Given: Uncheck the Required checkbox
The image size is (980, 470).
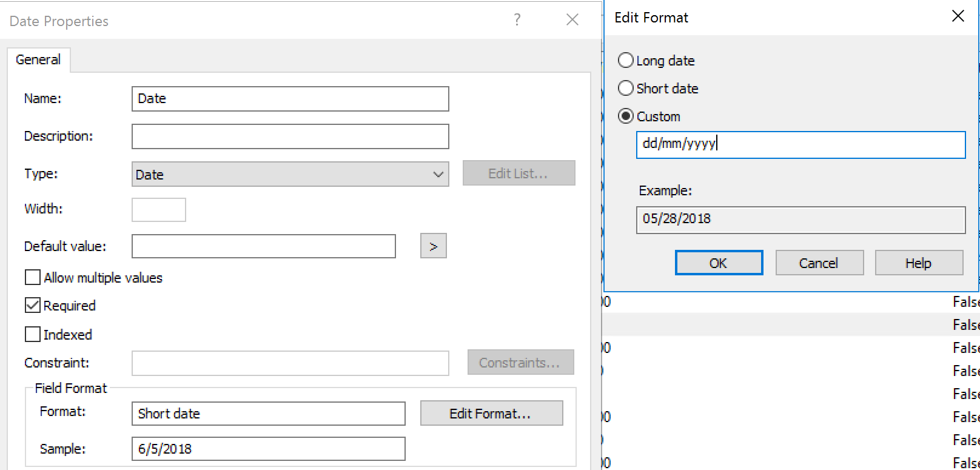Looking at the screenshot, I should tap(33, 306).
